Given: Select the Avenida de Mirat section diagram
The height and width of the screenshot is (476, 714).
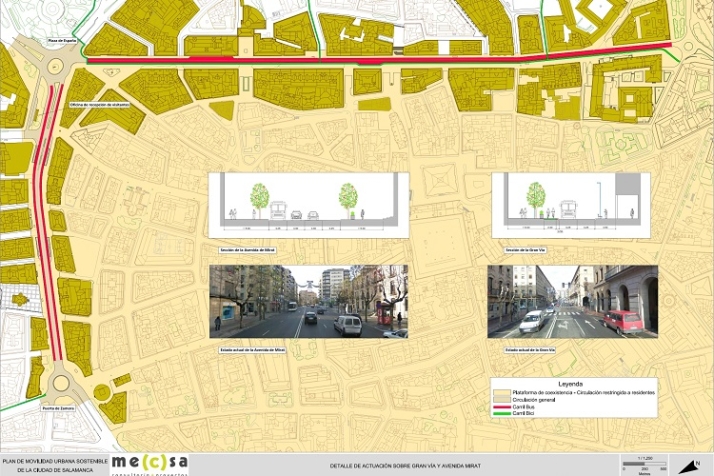Looking at the screenshot, I should click(x=308, y=207).
